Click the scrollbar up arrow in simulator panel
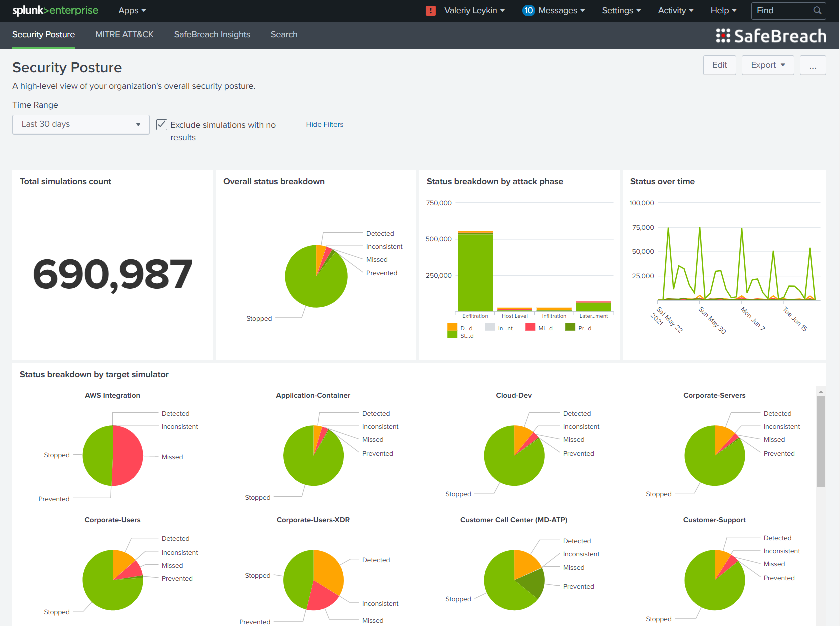This screenshot has height=626, width=840. click(x=821, y=391)
